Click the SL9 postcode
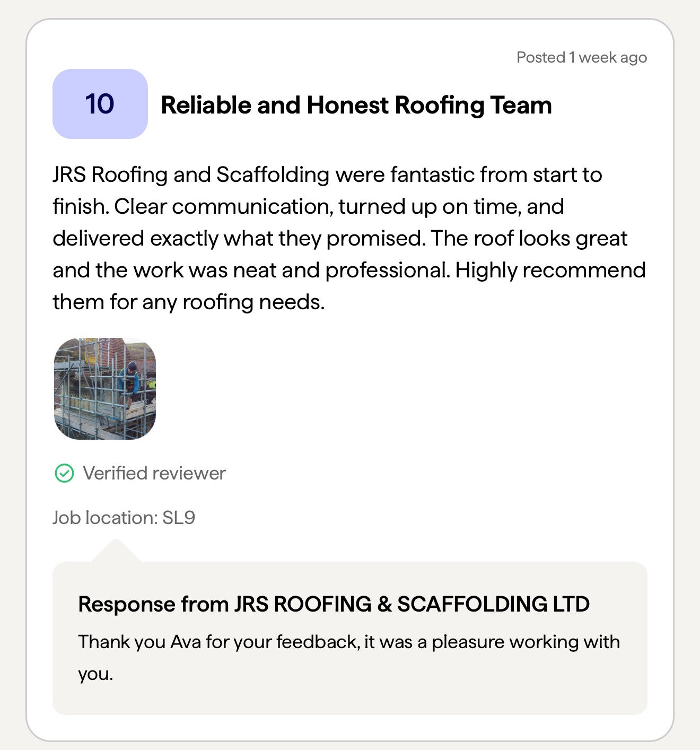Screen dimensions: 700x750 [x=179, y=518]
